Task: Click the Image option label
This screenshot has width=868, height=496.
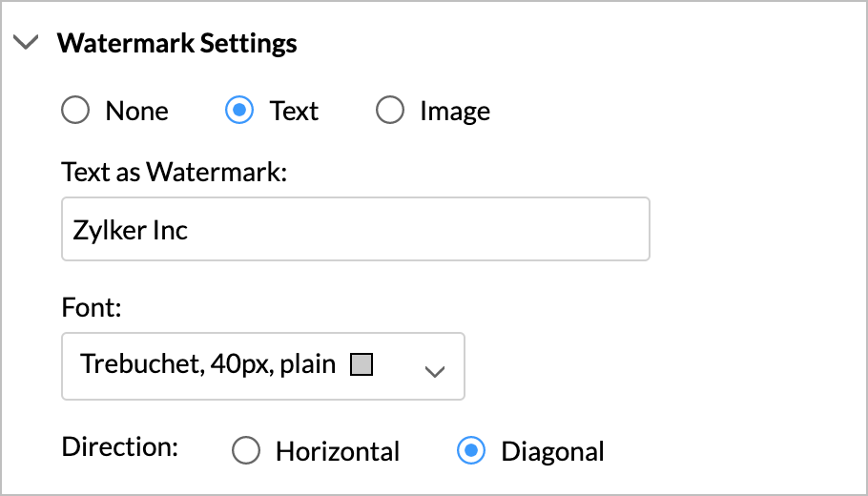Action: 454,112
